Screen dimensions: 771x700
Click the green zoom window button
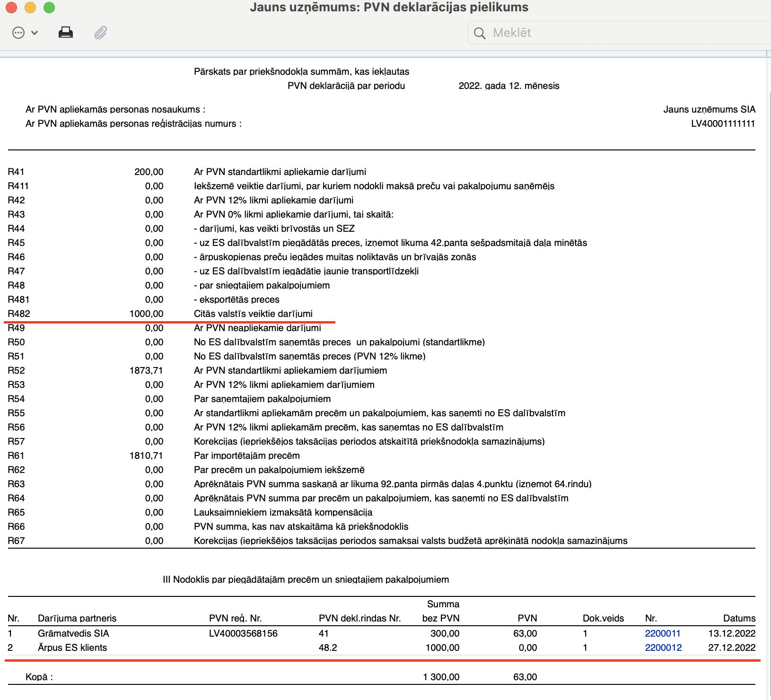point(49,8)
